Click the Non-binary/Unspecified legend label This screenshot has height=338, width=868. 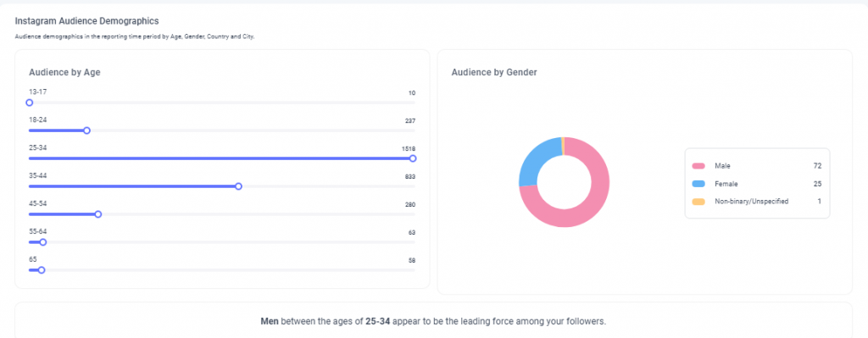point(751,202)
